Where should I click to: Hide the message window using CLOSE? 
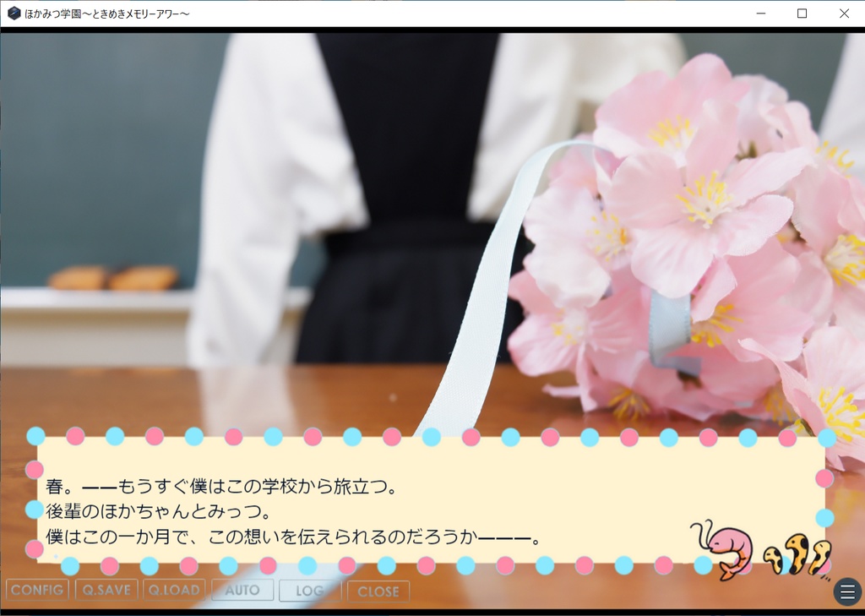coord(378,591)
